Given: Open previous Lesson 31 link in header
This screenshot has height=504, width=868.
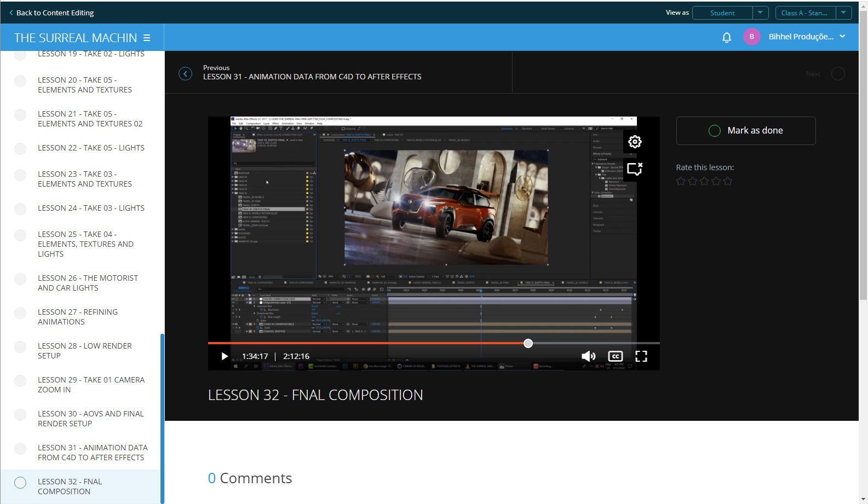Looking at the screenshot, I should pos(312,77).
